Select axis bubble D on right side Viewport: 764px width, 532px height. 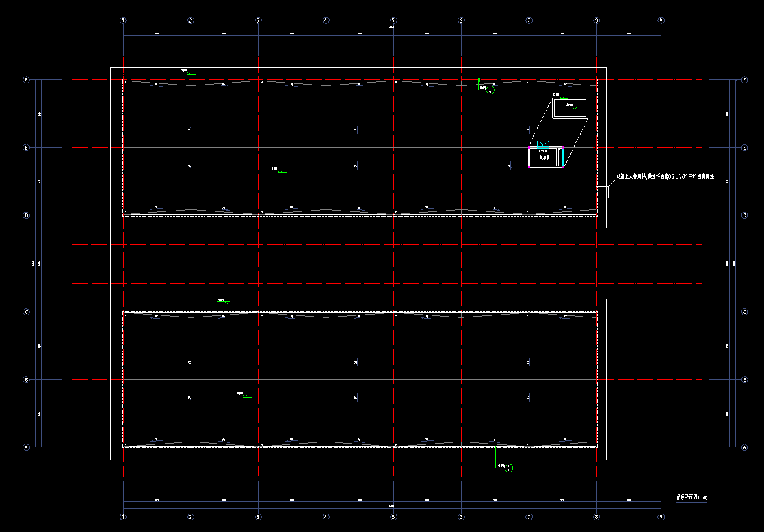point(744,215)
